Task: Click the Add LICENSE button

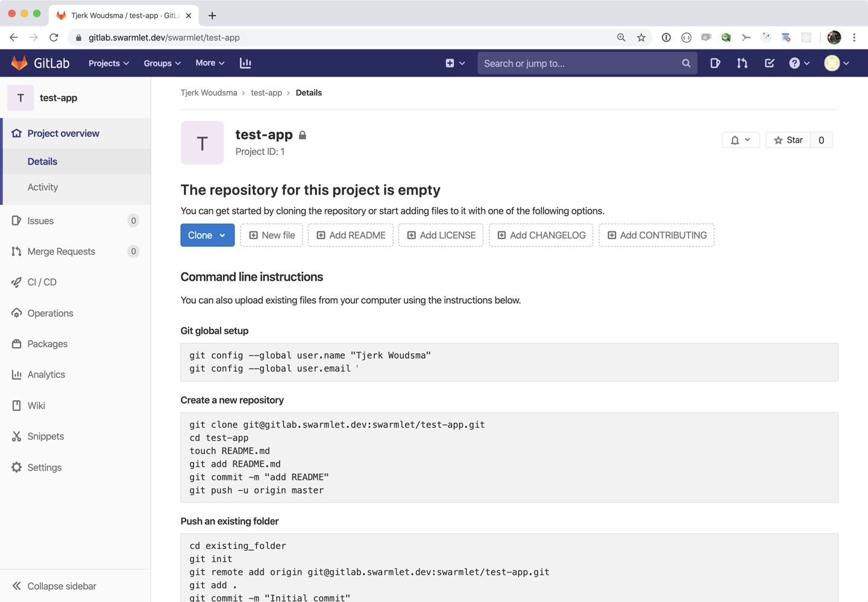Action: point(441,236)
